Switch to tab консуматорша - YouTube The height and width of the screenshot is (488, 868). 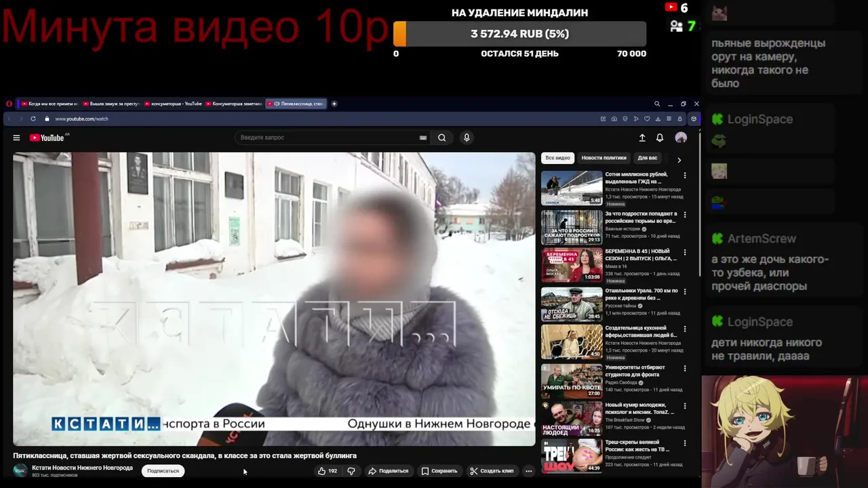pyautogui.click(x=173, y=104)
